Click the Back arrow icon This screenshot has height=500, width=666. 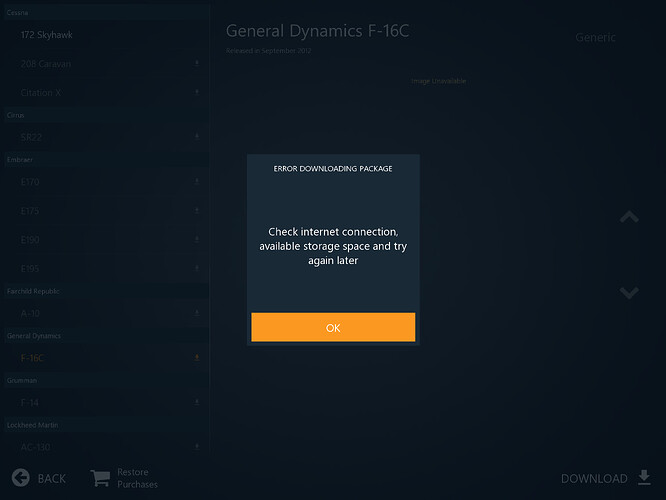tap(20, 478)
